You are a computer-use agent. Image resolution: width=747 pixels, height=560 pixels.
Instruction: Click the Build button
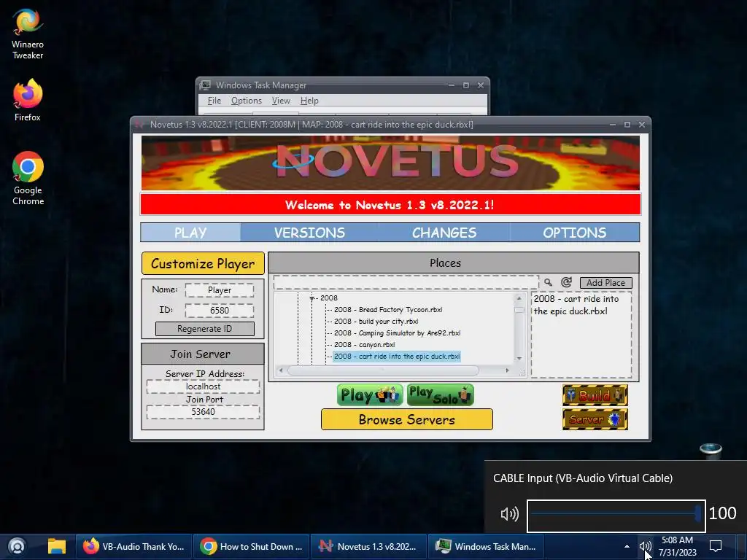tap(595, 395)
